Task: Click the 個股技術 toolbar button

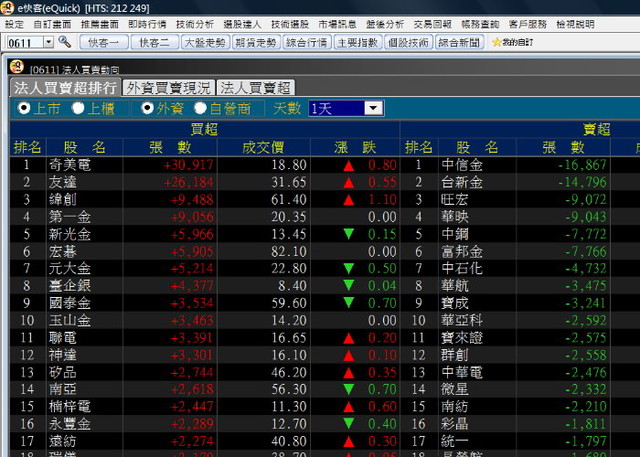Action: coord(409,42)
